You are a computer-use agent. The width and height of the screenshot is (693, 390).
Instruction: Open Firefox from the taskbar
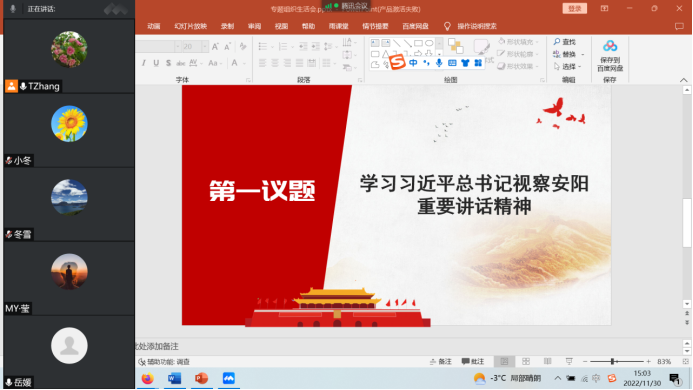[148, 378]
